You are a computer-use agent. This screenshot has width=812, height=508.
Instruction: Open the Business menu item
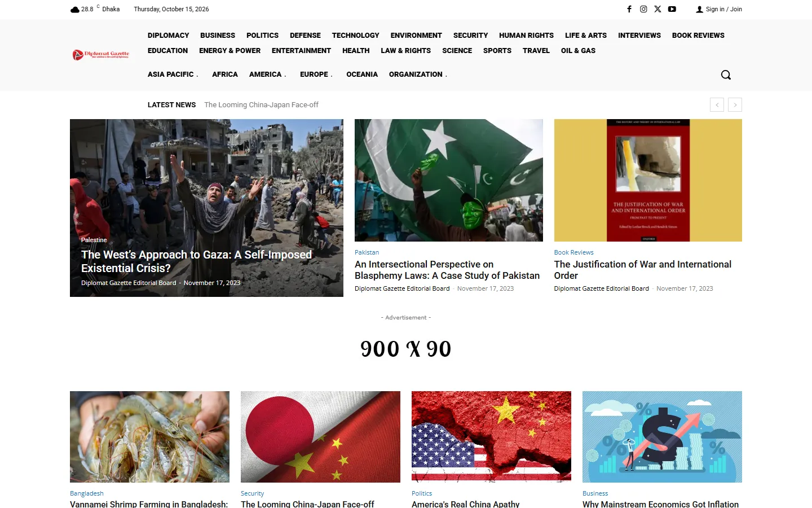218,35
